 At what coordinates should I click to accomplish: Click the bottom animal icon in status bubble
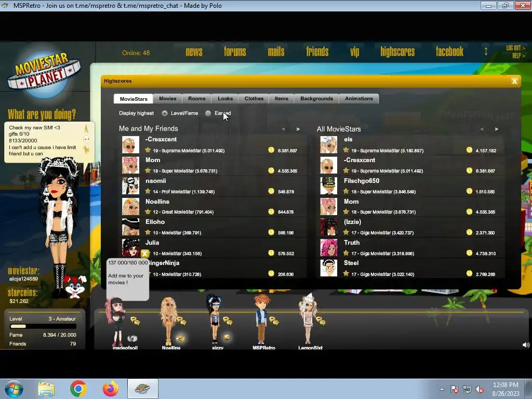tap(86, 149)
